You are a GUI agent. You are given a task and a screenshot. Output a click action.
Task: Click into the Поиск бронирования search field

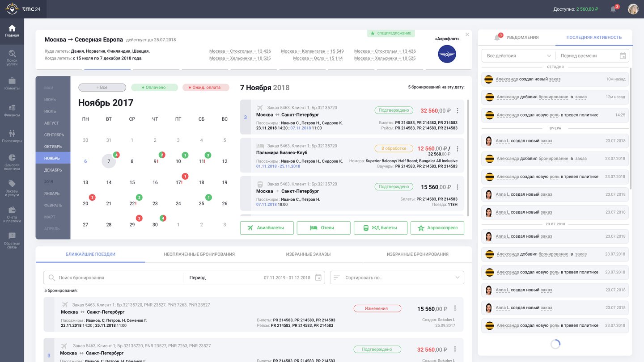tap(114, 278)
